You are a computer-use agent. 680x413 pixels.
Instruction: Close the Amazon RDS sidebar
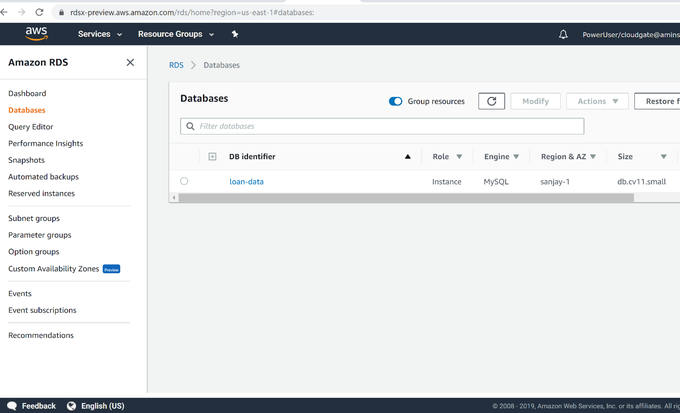(130, 62)
